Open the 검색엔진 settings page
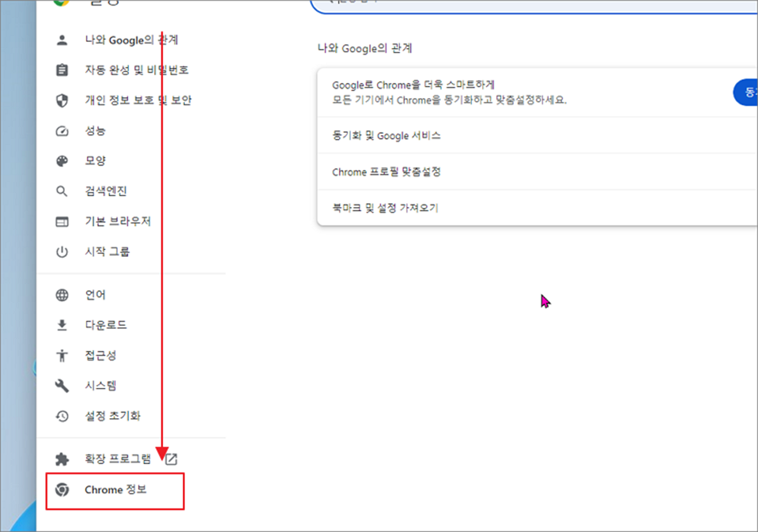 click(106, 191)
